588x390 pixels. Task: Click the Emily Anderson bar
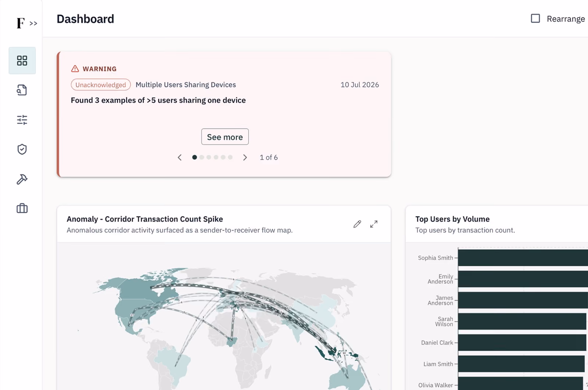click(x=523, y=279)
